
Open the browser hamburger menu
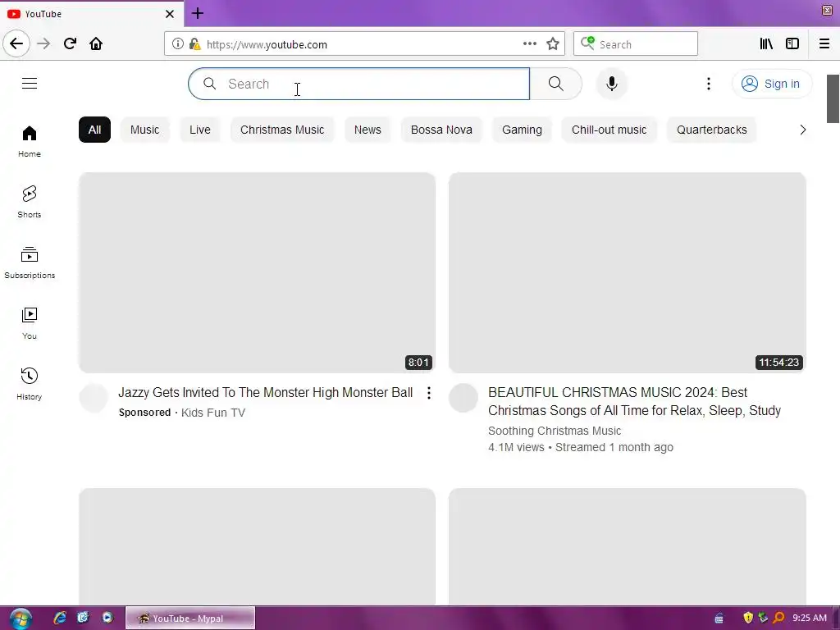824,44
